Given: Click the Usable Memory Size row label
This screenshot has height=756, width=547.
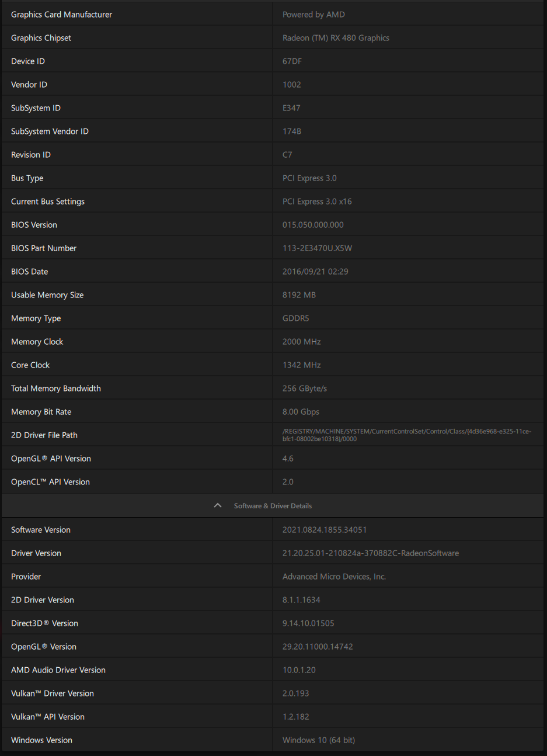Looking at the screenshot, I should click(x=47, y=295).
